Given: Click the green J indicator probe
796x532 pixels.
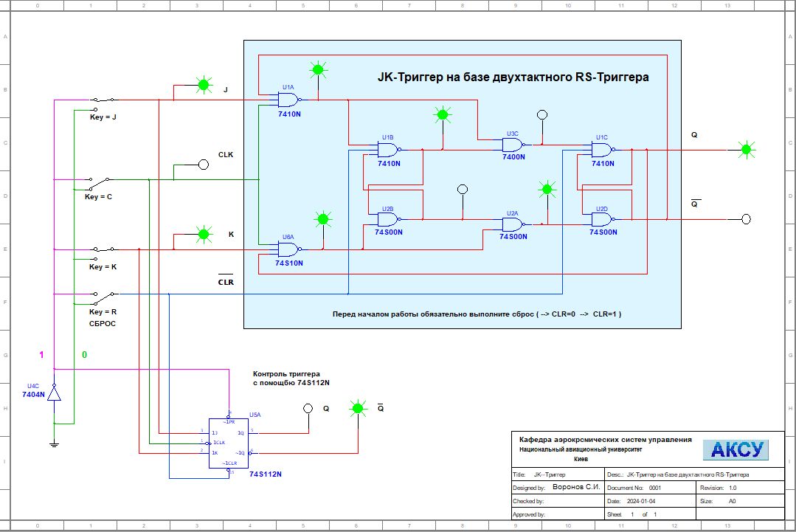Looking at the screenshot, I should 203,85.
